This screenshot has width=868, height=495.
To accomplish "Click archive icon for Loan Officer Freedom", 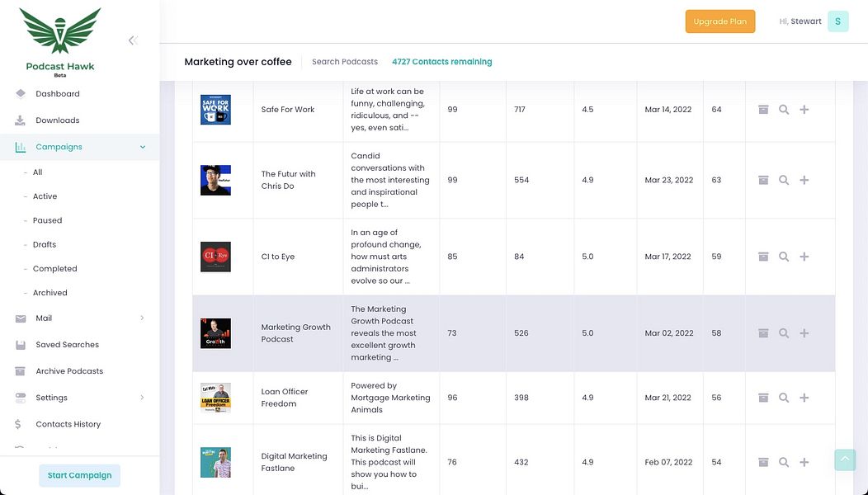I will pyautogui.click(x=763, y=398).
